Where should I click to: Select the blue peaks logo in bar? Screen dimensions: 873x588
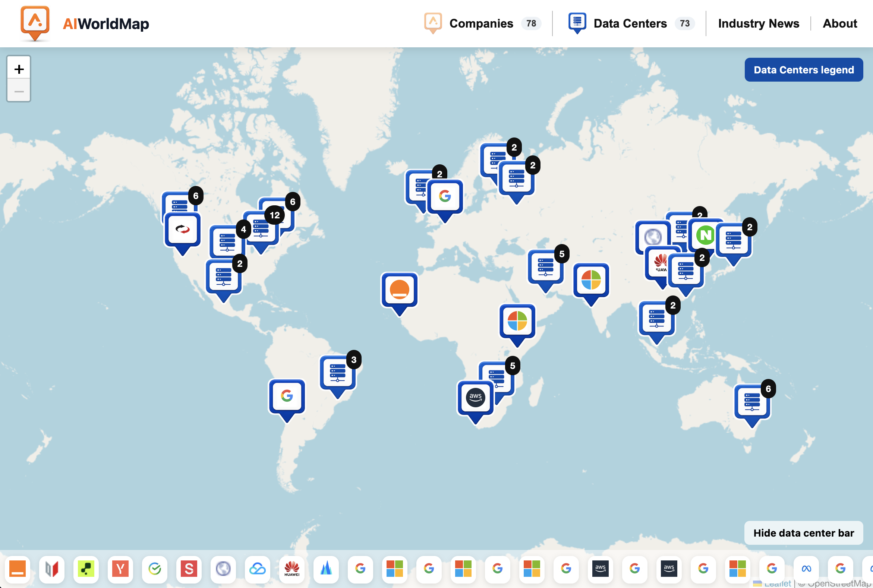point(326,569)
